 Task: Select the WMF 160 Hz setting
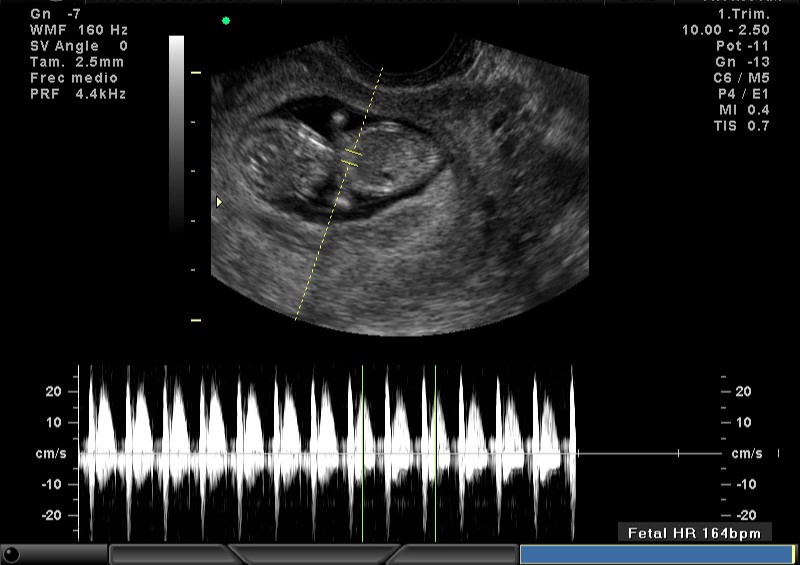(x=78, y=30)
